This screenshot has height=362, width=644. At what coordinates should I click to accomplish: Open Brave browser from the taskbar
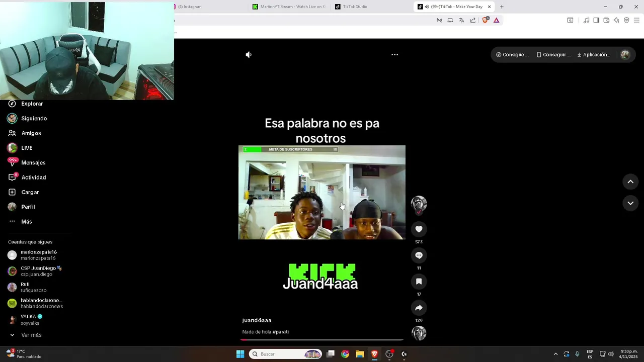point(374,354)
